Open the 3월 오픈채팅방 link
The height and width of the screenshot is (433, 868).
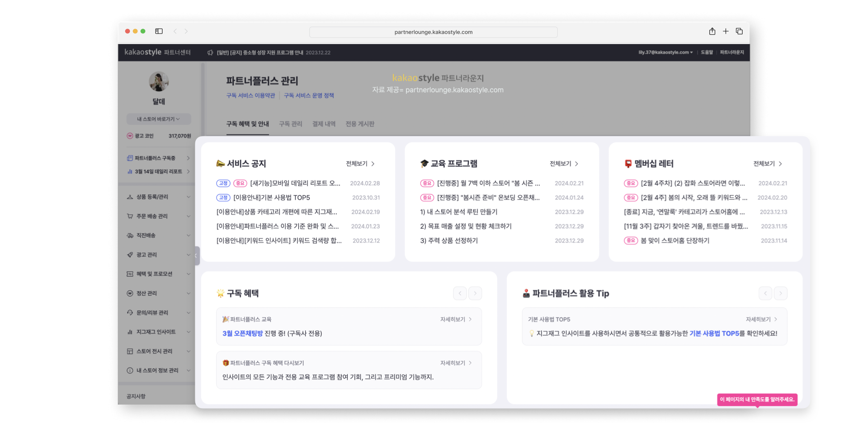click(242, 334)
